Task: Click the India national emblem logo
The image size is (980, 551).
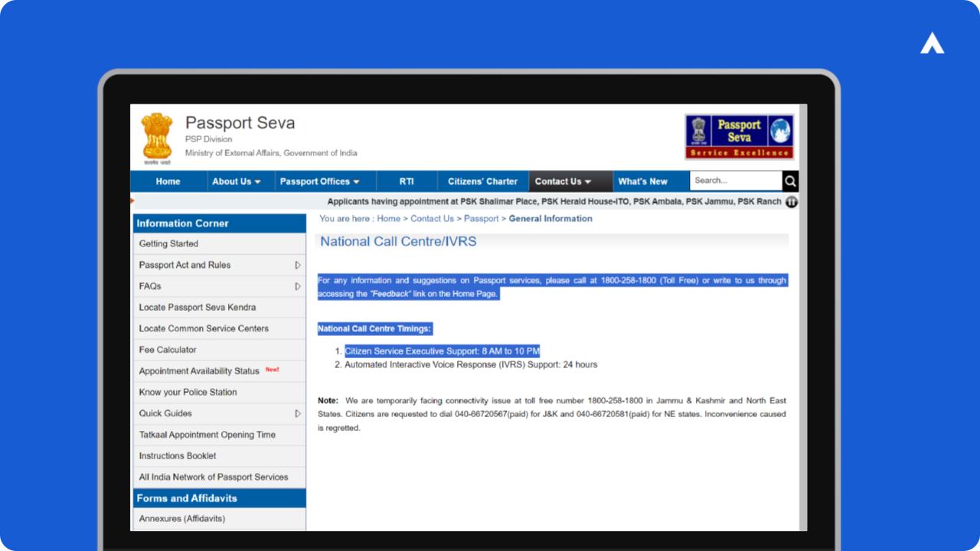Action: coord(157,139)
